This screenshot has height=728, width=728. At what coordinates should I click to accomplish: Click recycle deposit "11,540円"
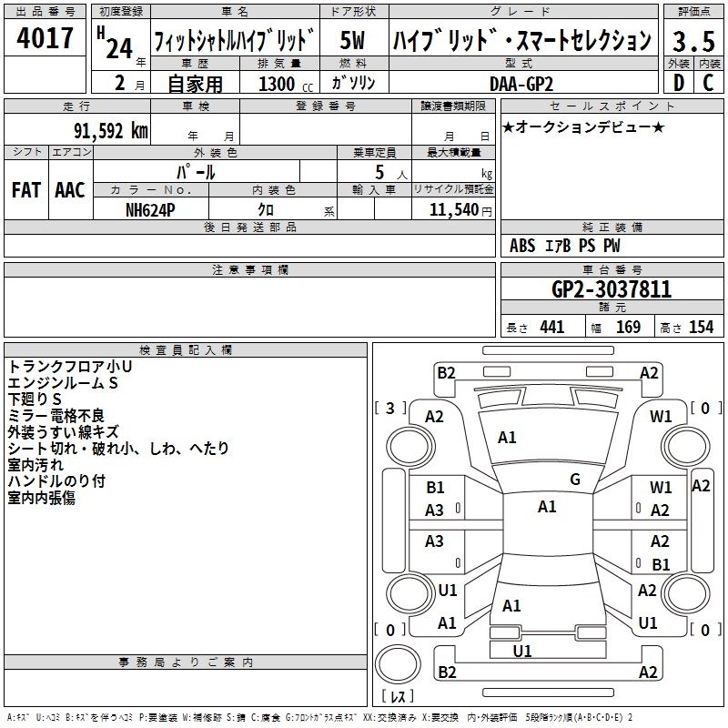pyautogui.click(x=460, y=210)
